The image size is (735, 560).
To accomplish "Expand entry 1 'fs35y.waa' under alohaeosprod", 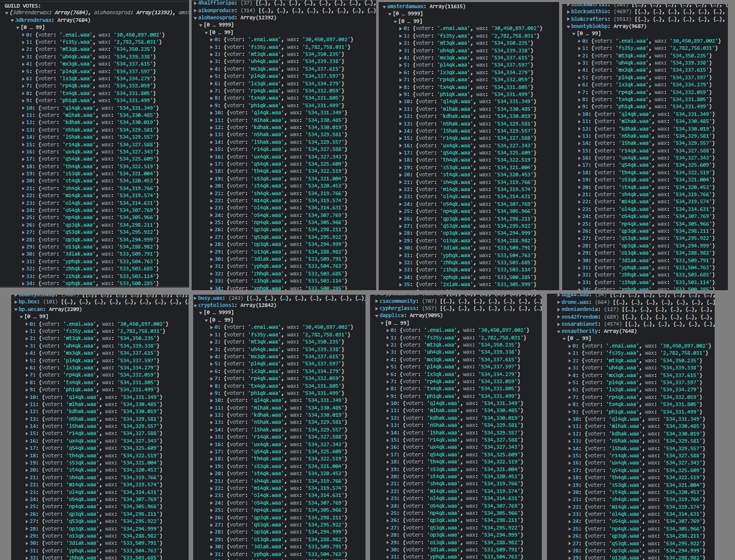I will tap(211, 47).
